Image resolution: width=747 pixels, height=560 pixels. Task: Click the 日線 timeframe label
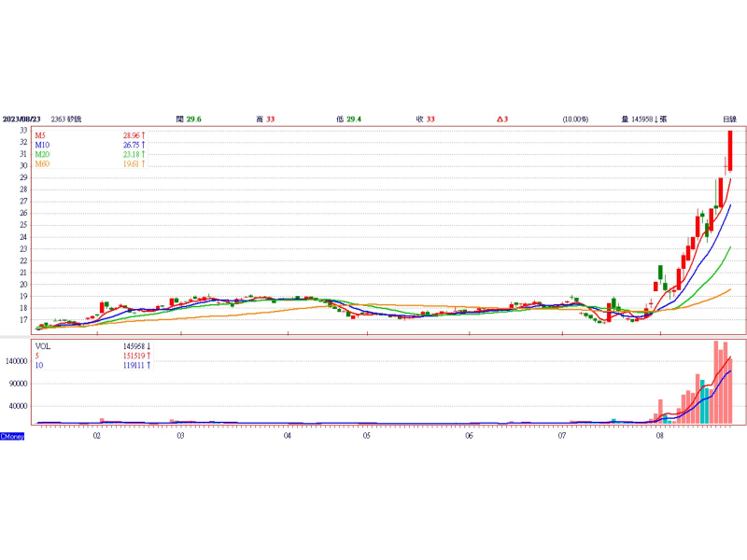(x=729, y=119)
